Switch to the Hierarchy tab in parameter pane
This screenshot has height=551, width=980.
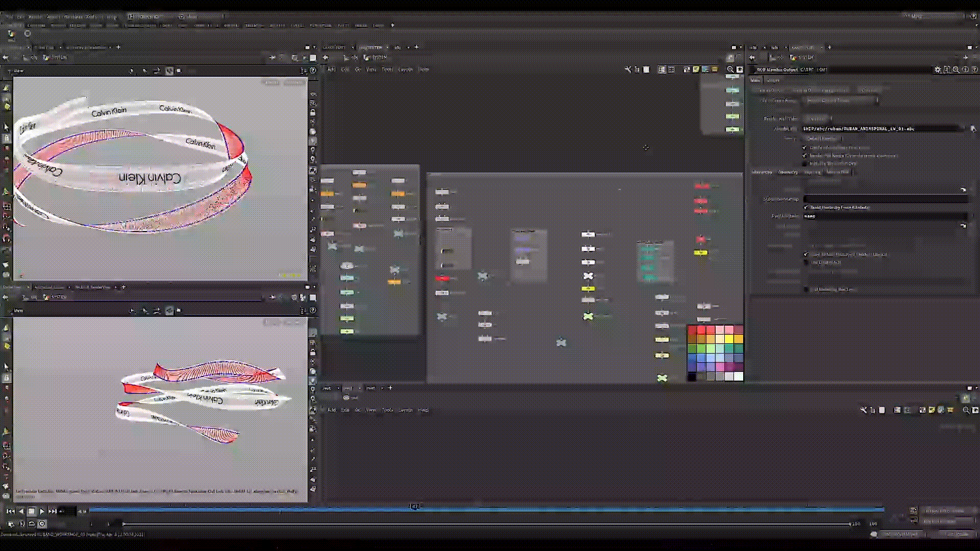click(762, 172)
